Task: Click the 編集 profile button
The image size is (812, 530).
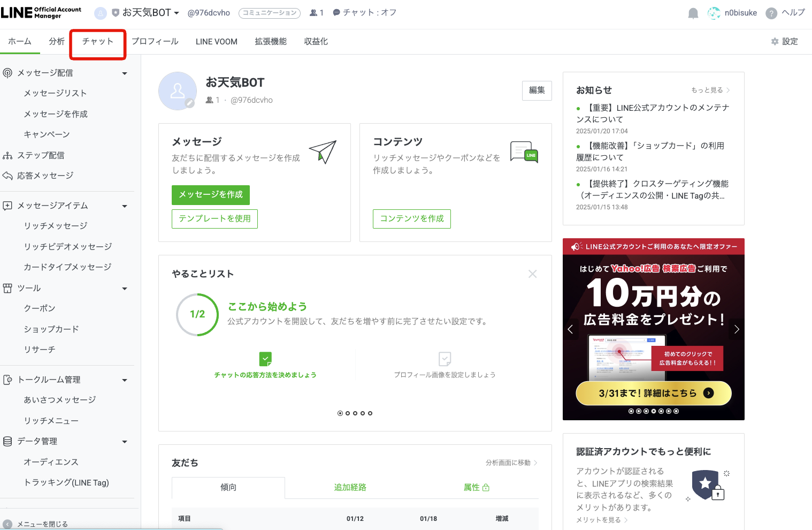Action: 537,90
